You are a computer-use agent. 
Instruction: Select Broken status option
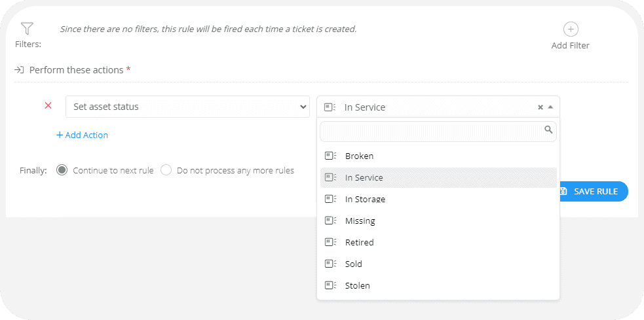point(438,156)
